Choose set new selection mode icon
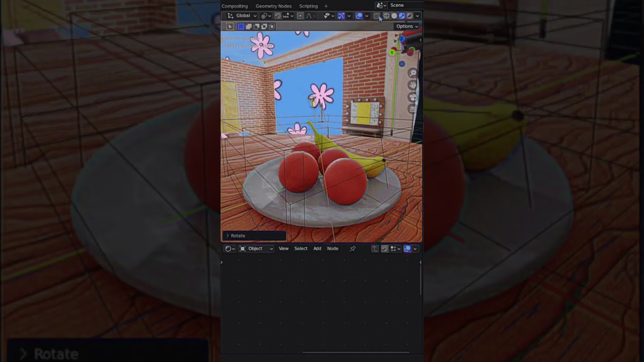The width and height of the screenshot is (644, 362). pos(241,26)
